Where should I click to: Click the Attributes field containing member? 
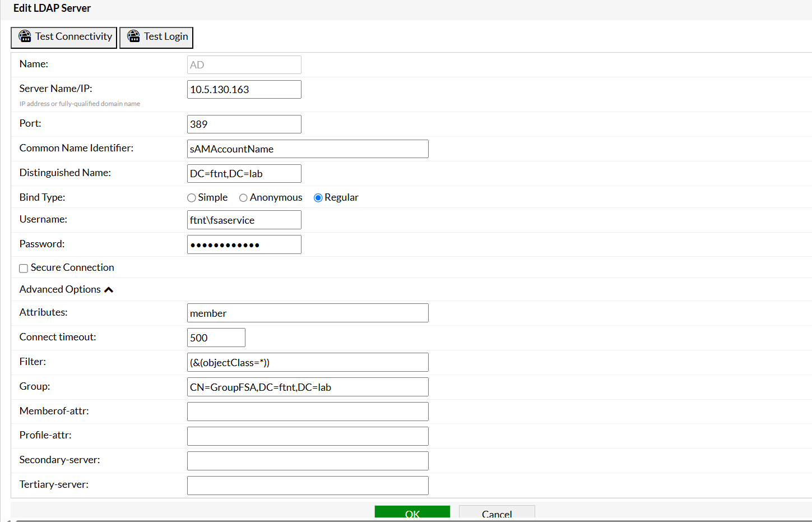[x=308, y=313]
